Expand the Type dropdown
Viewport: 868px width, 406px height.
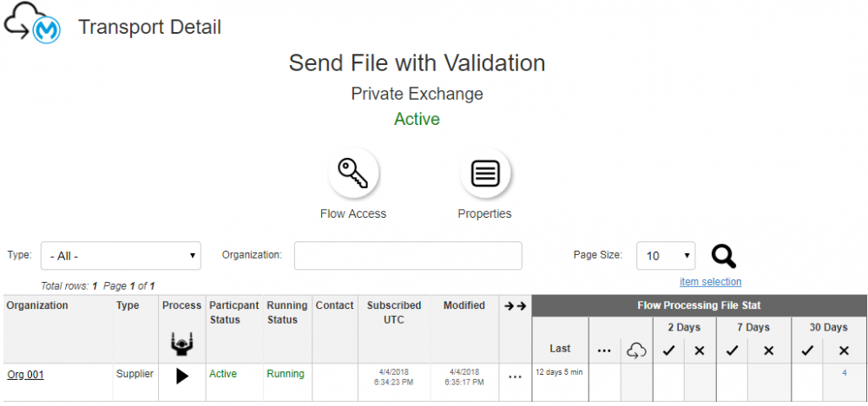coord(121,256)
